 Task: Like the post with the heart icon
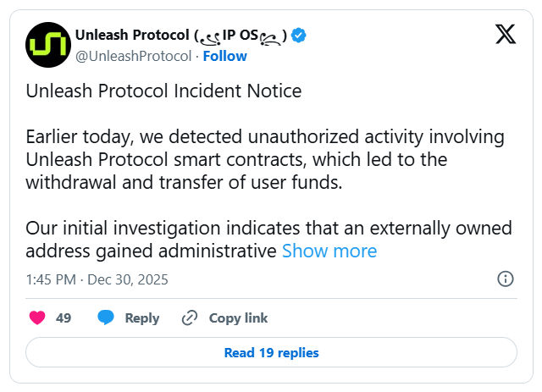(x=37, y=318)
